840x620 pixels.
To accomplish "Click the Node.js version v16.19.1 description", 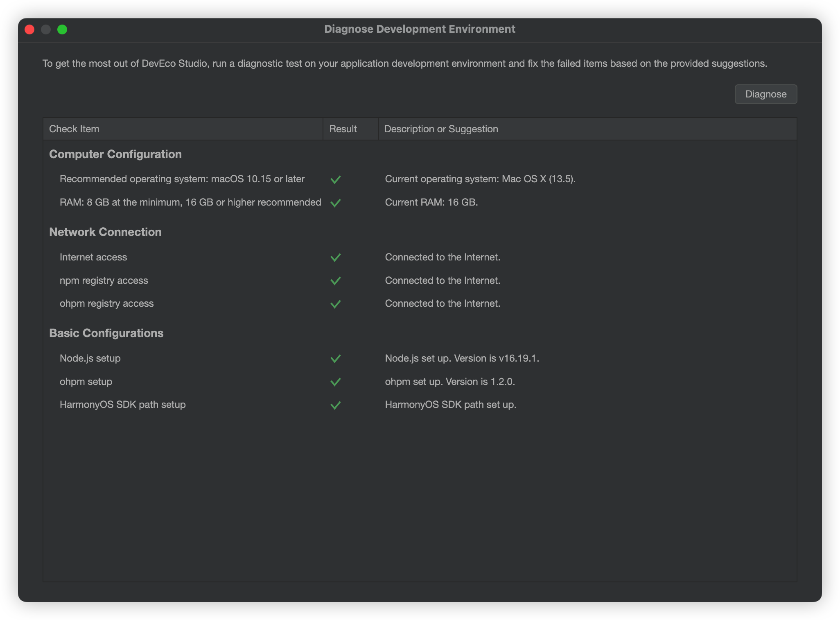I will tap(462, 358).
